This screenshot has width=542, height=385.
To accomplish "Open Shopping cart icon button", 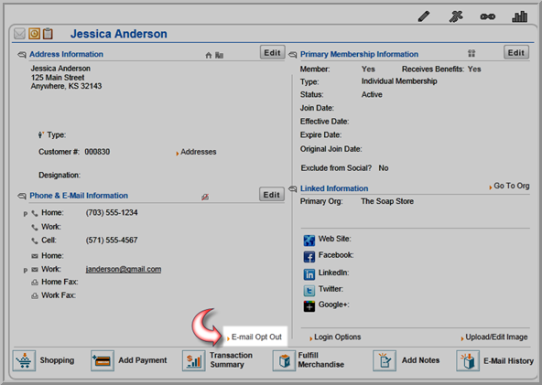I will tap(24, 360).
